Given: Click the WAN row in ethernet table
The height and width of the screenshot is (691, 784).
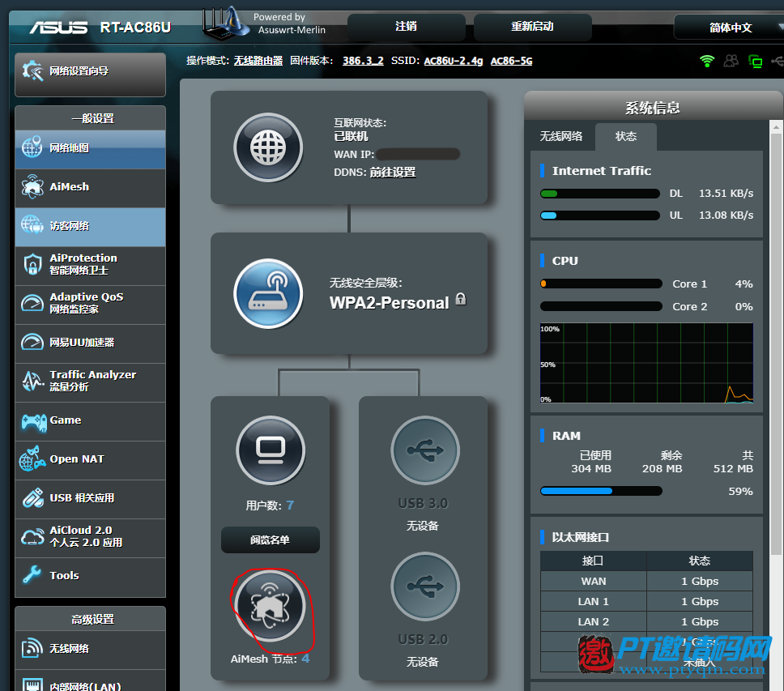Looking at the screenshot, I should [x=646, y=582].
